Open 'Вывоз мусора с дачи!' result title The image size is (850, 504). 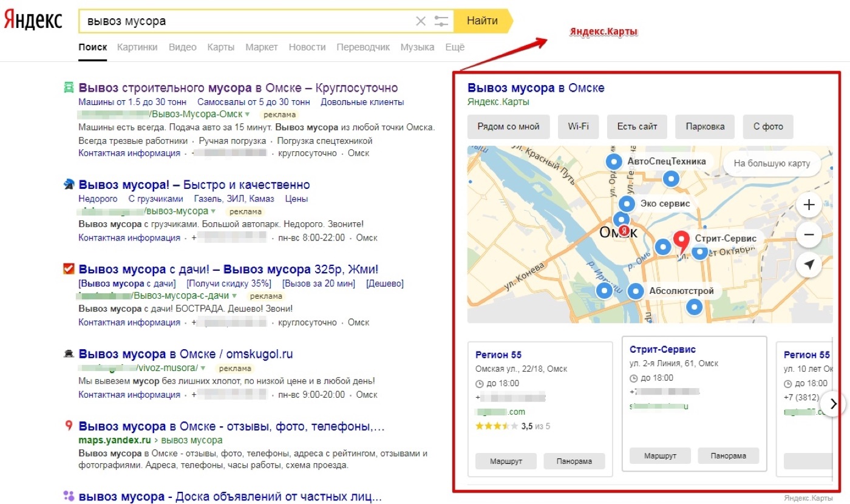(229, 268)
